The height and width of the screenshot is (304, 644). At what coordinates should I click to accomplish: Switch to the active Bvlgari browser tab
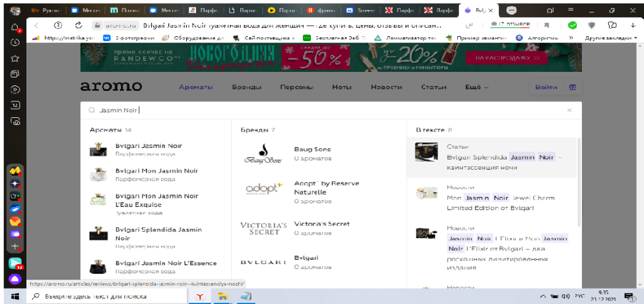click(479, 10)
